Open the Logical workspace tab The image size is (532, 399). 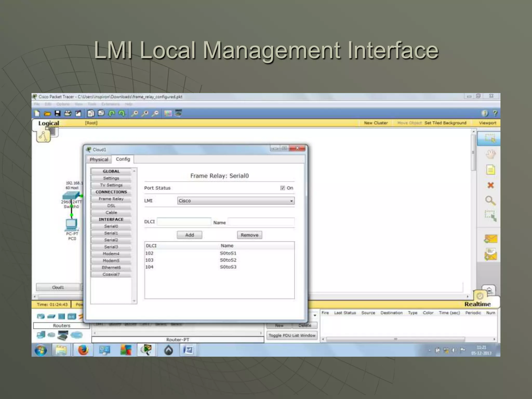pyautogui.click(x=49, y=123)
